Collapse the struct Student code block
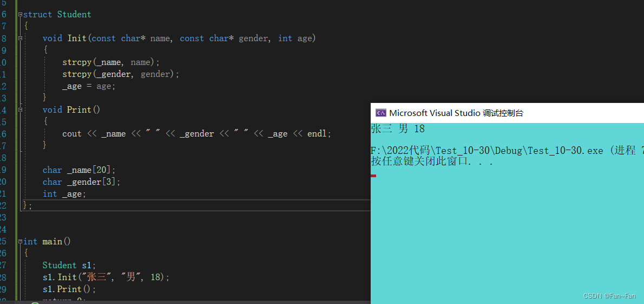 click(x=20, y=15)
